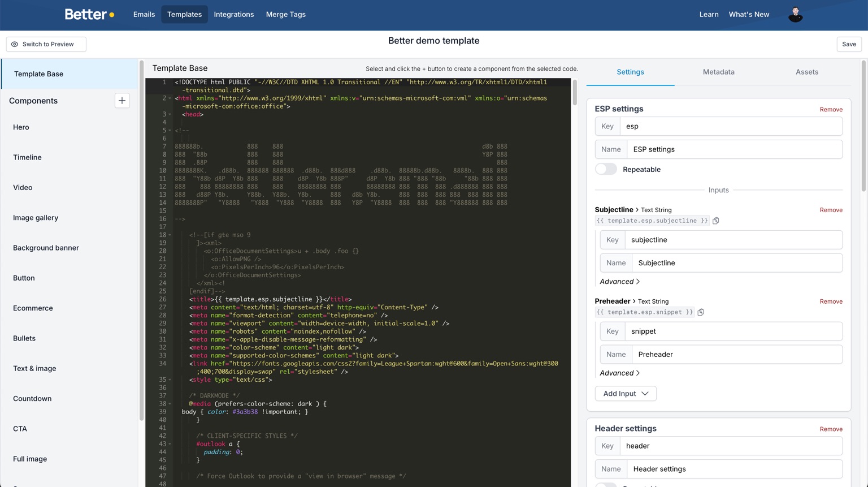
Task: Expand Advanced options under Subjectline
Action: 619,281
